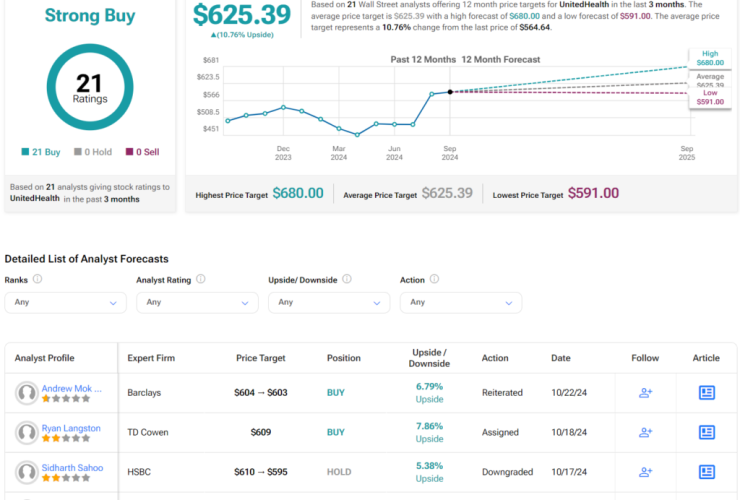Click the 10/18/24 date cell
740x500 pixels.
tap(569, 432)
